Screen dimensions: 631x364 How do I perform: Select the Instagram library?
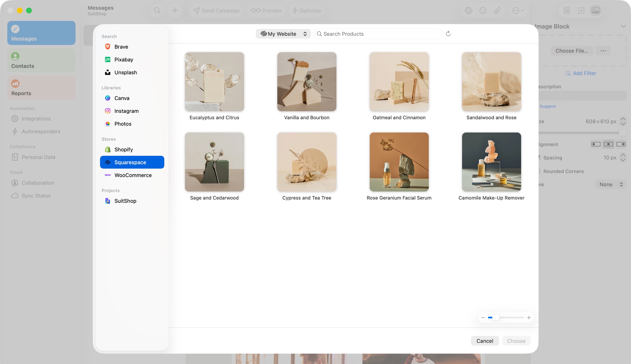126,111
